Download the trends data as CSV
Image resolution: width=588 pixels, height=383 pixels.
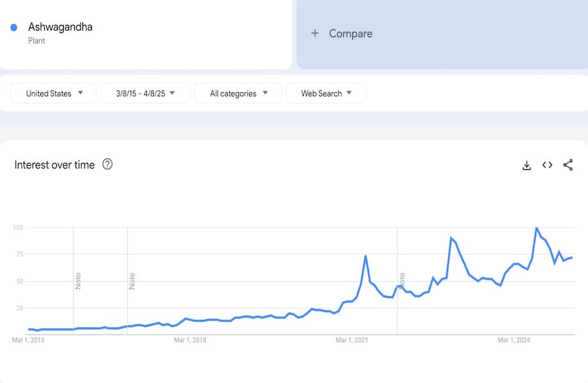pos(527,165)
